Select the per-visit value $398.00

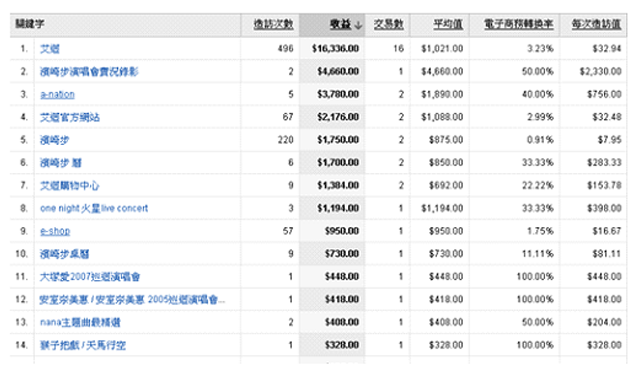(604, 208)
